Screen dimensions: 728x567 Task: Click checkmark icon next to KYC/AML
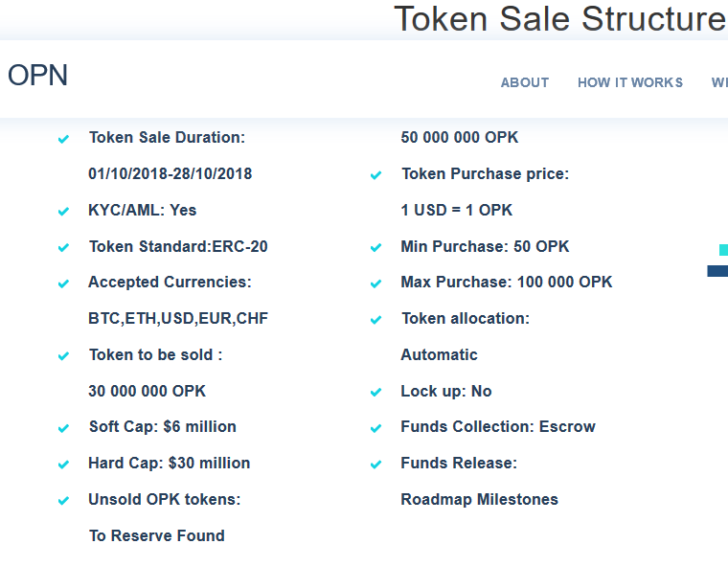coord(64,212)
